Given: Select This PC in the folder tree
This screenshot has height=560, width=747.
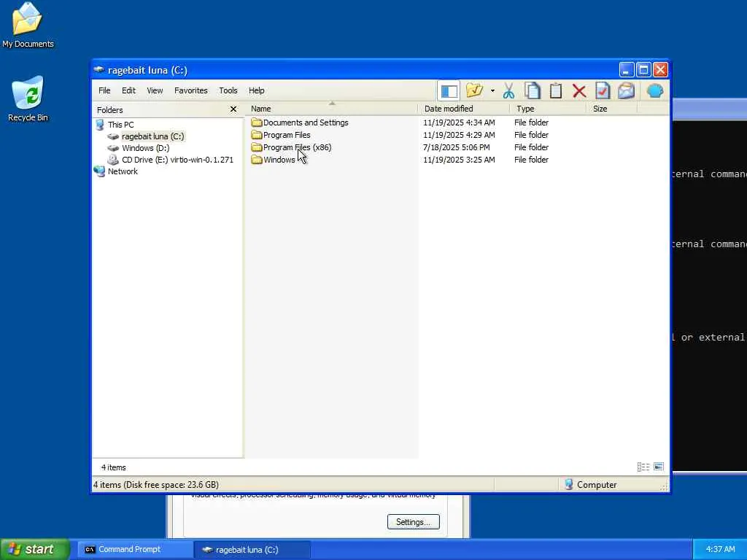Looking at the screenshot, I should coord(120,125).
